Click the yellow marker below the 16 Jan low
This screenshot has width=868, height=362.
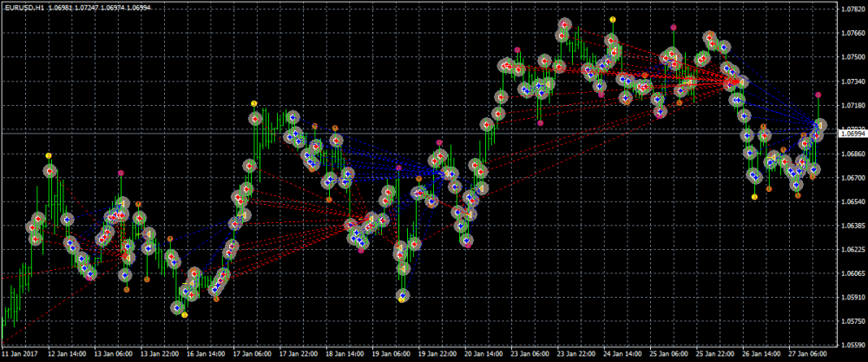coord(185,315)
